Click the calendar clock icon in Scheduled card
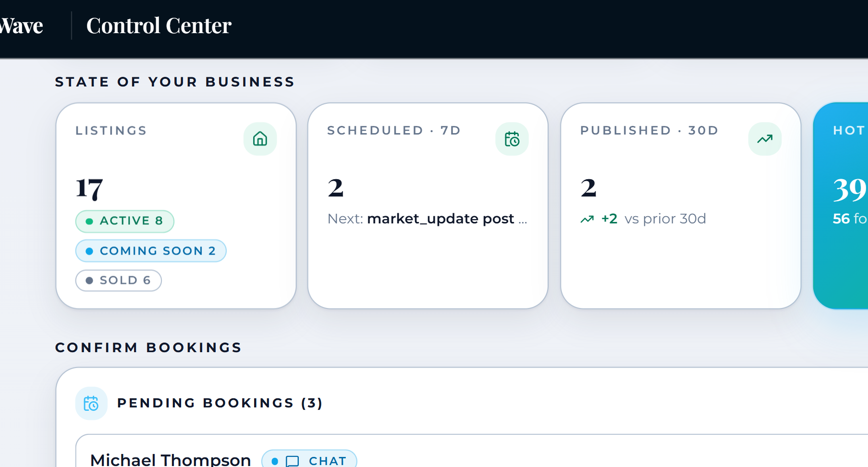 (x=512, y=139)
